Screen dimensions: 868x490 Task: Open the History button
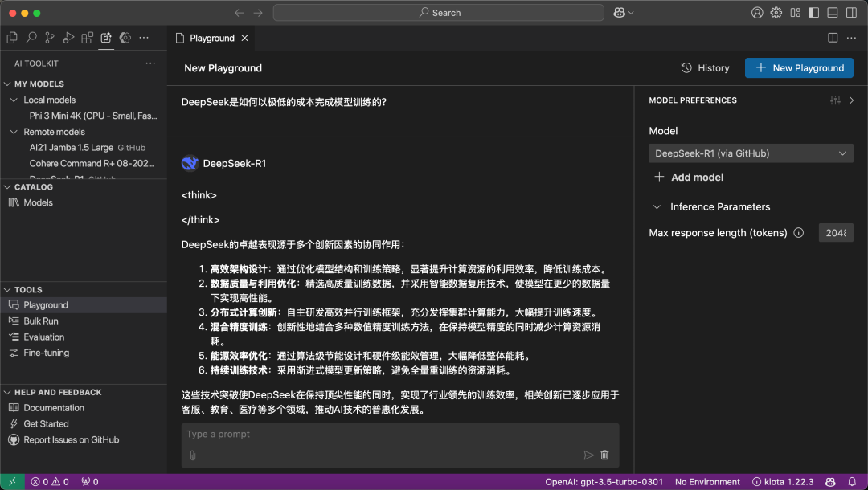(705, 68)
